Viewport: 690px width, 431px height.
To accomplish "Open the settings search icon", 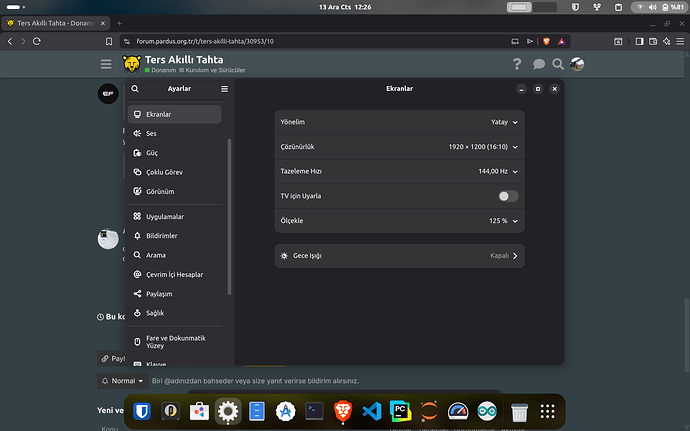I will 135,89.
